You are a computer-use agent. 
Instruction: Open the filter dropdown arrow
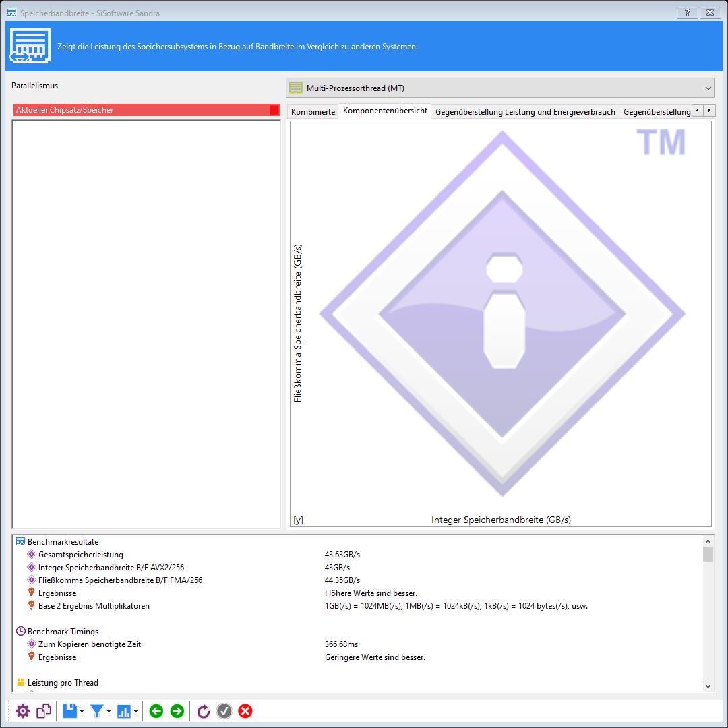point(109,711)
